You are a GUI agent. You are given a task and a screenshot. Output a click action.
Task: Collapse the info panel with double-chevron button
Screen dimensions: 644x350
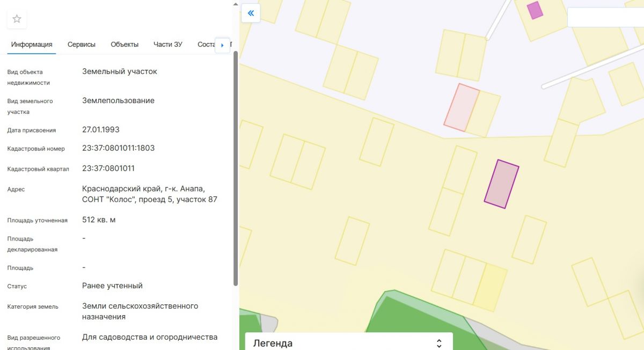click(x=251, y=13)
